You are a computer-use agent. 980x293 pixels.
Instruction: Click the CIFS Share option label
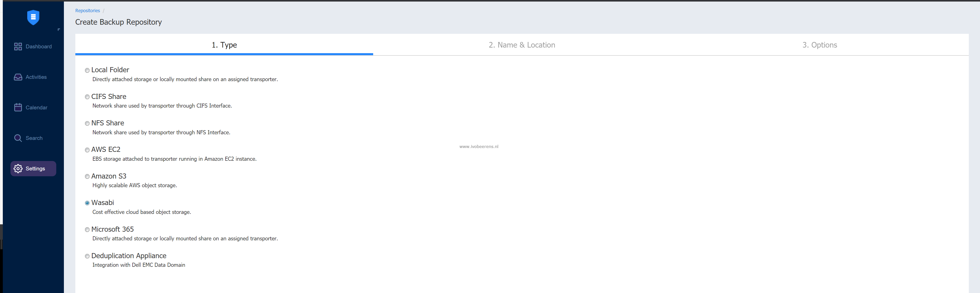[108, 97]
